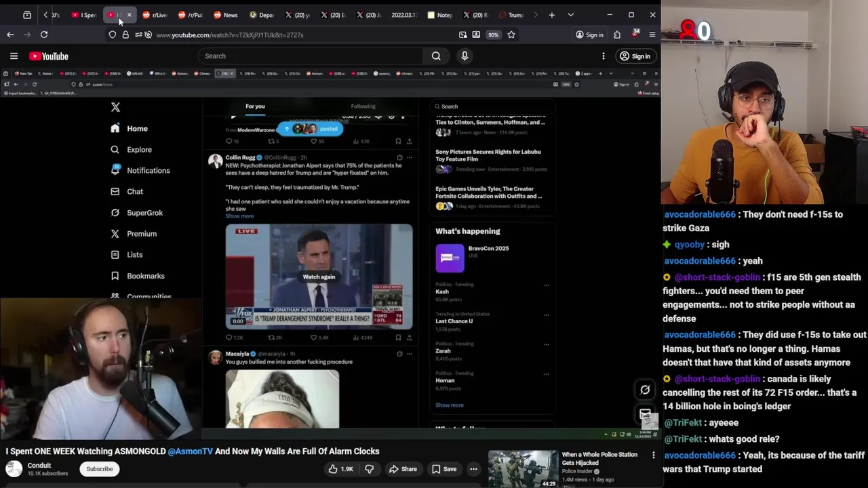
Task: Click the YouTube search input field
Action: (311, 56)
